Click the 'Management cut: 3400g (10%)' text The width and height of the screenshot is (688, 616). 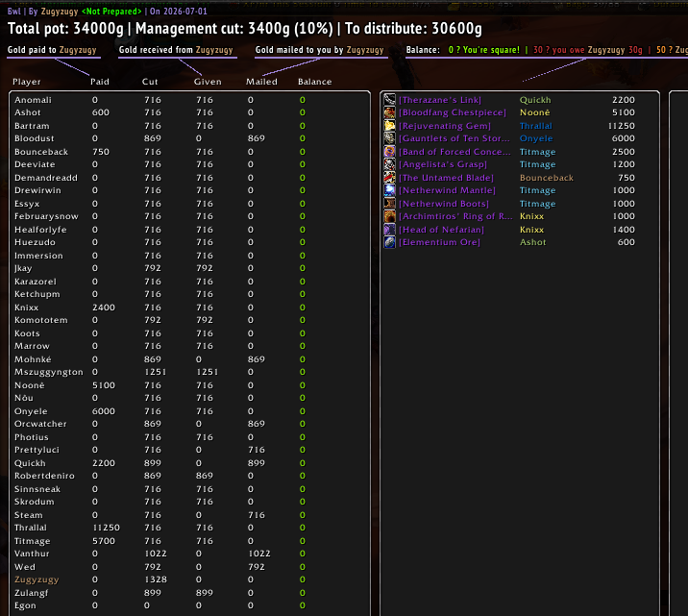pos(234,29)
